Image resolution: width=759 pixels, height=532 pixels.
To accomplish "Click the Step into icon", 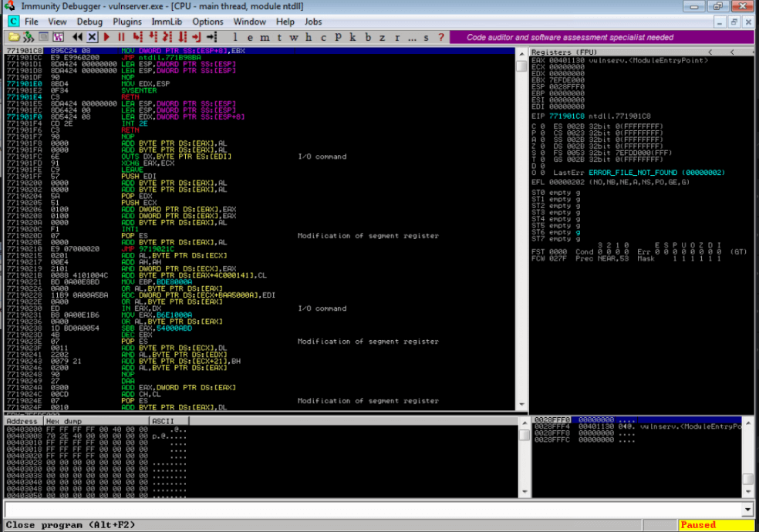I will coord(138,37).
